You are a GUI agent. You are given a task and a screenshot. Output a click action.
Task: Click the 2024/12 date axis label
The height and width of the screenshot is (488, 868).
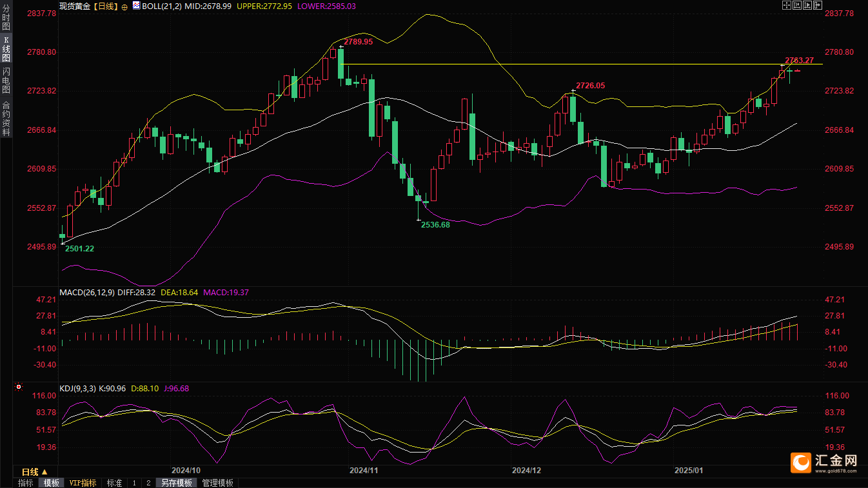tap(526, 471)
